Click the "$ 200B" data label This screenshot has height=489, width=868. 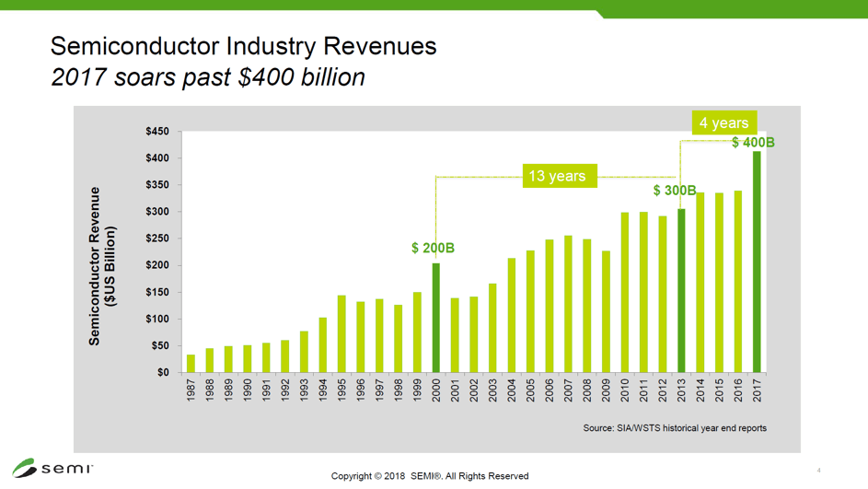[x=433, y=249]
